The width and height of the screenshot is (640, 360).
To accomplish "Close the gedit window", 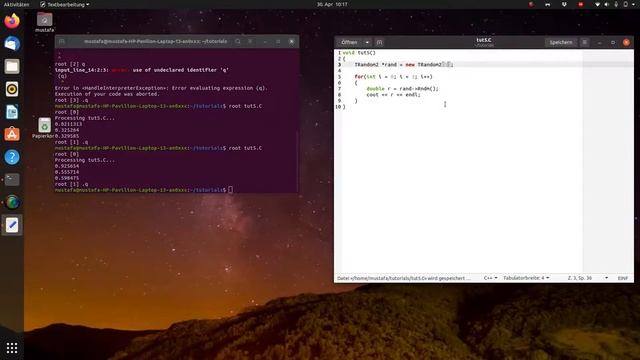I will tap(626, 42).
